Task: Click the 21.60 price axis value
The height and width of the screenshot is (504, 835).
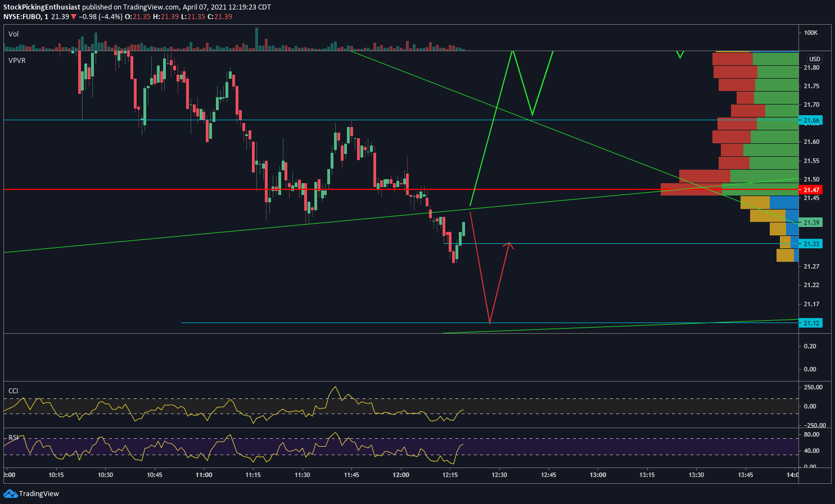Action: point(811,142)
